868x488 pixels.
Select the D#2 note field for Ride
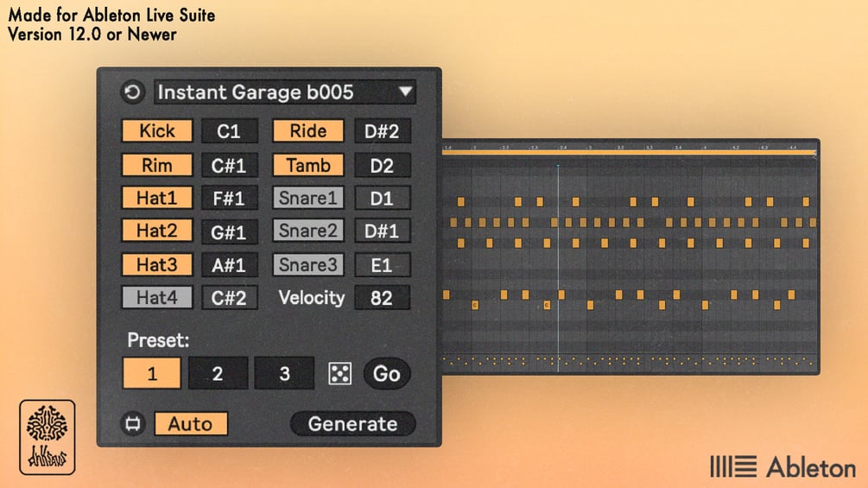coord(382,131)
